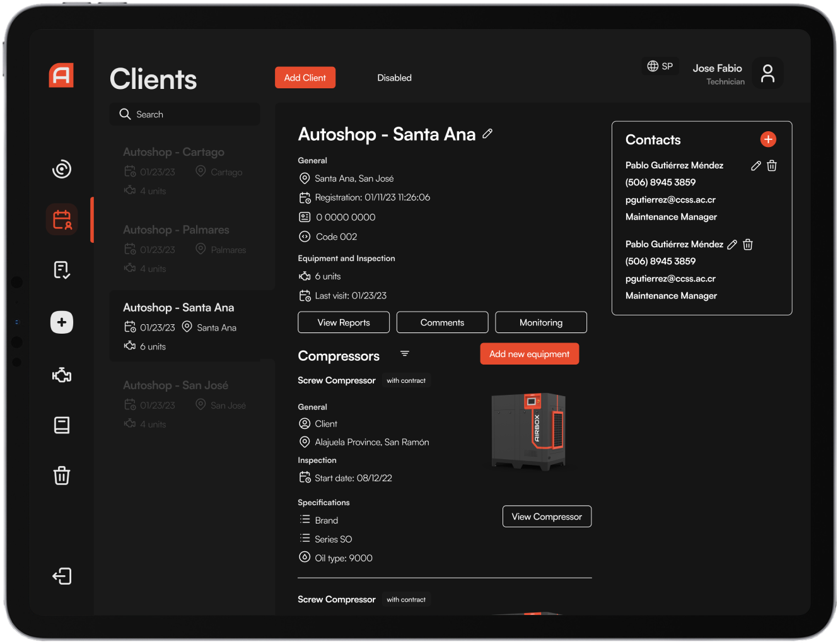Click the orange app logo in sidebar

tap(61, 76)
